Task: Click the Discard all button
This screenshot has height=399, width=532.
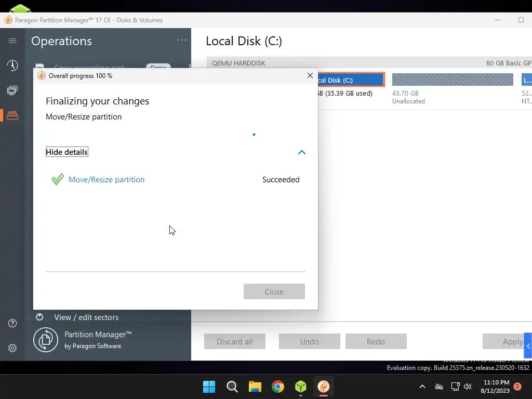Action: pos(235,341)
